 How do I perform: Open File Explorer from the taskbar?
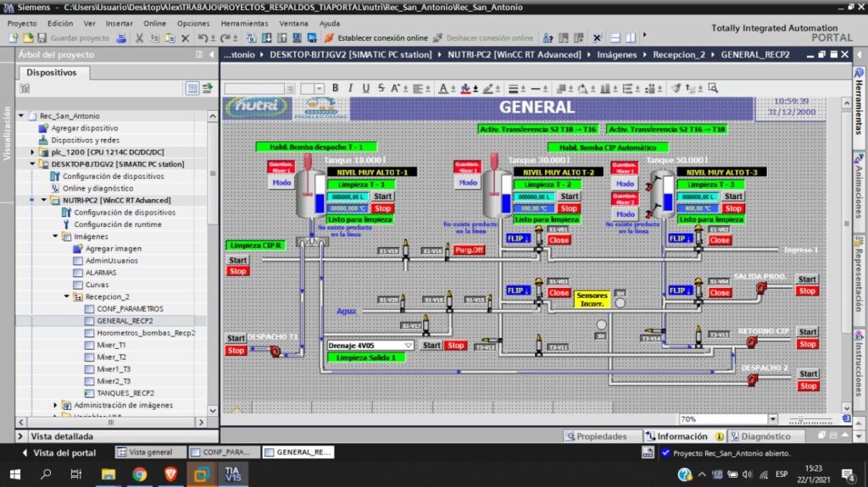pos(108,474)
